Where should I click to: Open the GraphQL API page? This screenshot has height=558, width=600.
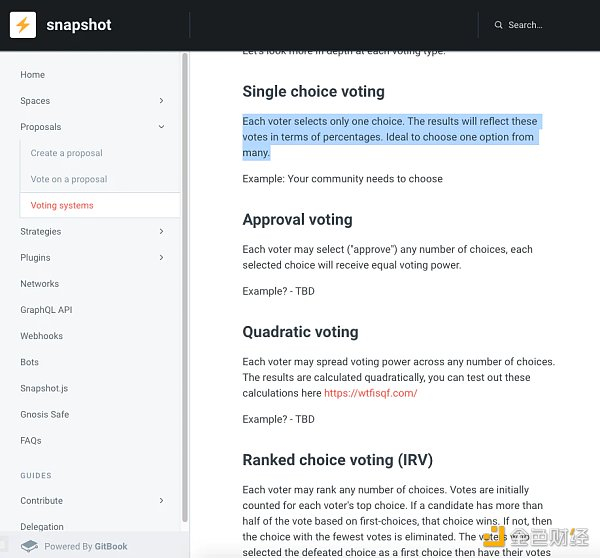pyautogui.click(x=46, y=310)
